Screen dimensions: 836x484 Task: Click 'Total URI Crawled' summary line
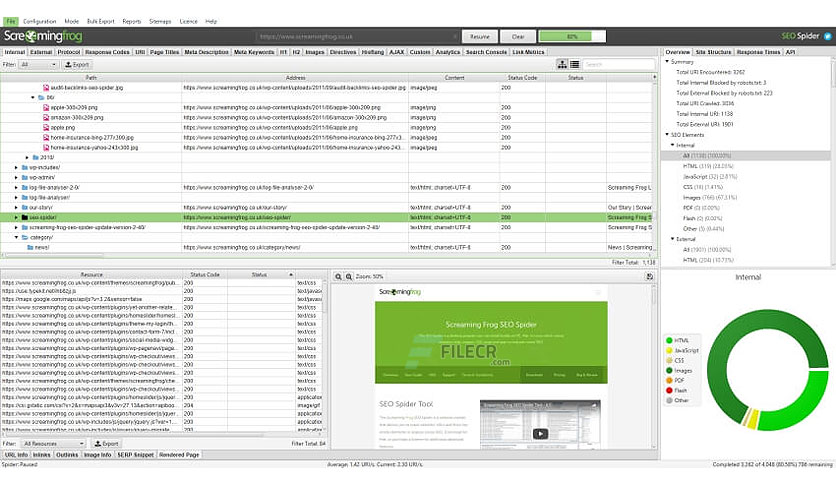[705, 103]
